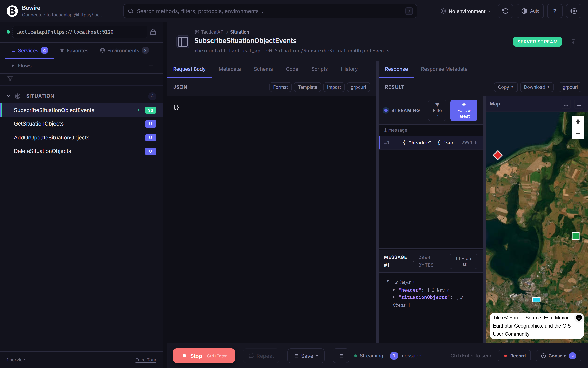Click the lock icon next to the server URL
The height and width of the screenshot is (368, 588).
[x=153, y=32]
